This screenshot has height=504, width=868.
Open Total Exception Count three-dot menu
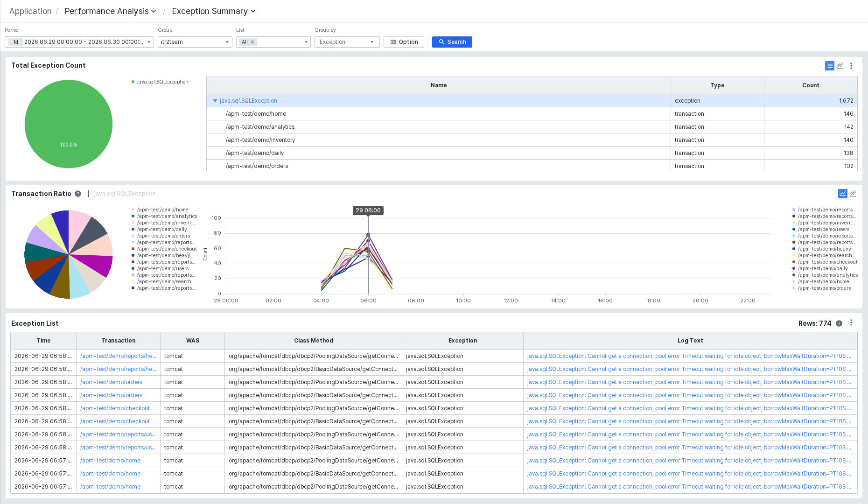click(851, 66)
